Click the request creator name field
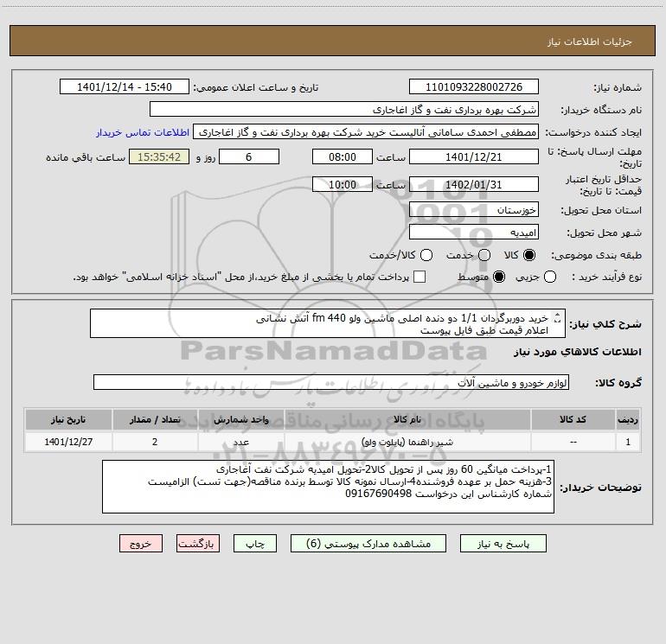Image resolution: width=666 pixels, height=644 pixels. (x=366, y=132)
